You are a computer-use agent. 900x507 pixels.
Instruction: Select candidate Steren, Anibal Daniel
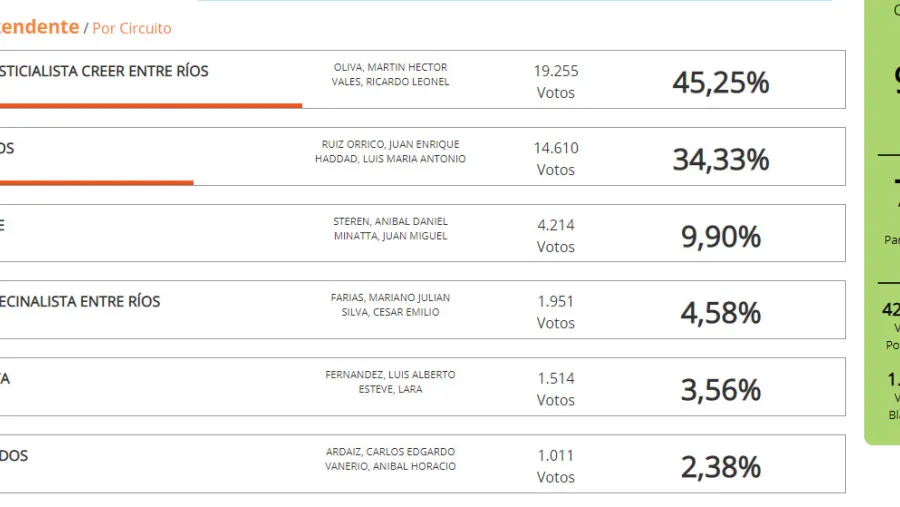click(x=390, y=221)
